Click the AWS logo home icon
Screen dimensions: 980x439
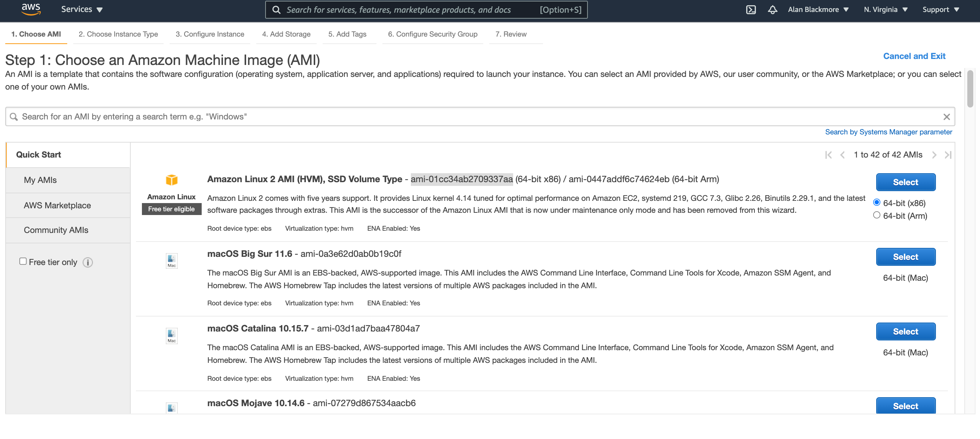pyautogui.click(x=31, y=9)
